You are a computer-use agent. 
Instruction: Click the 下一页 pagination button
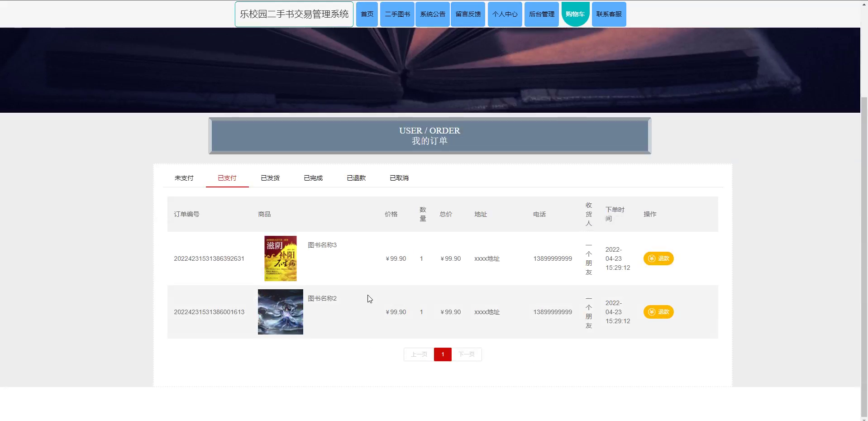[x=467, y=354]
